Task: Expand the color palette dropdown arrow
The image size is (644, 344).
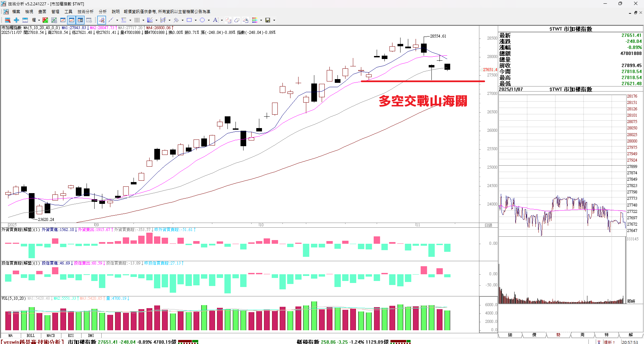Action: (261, 20)
